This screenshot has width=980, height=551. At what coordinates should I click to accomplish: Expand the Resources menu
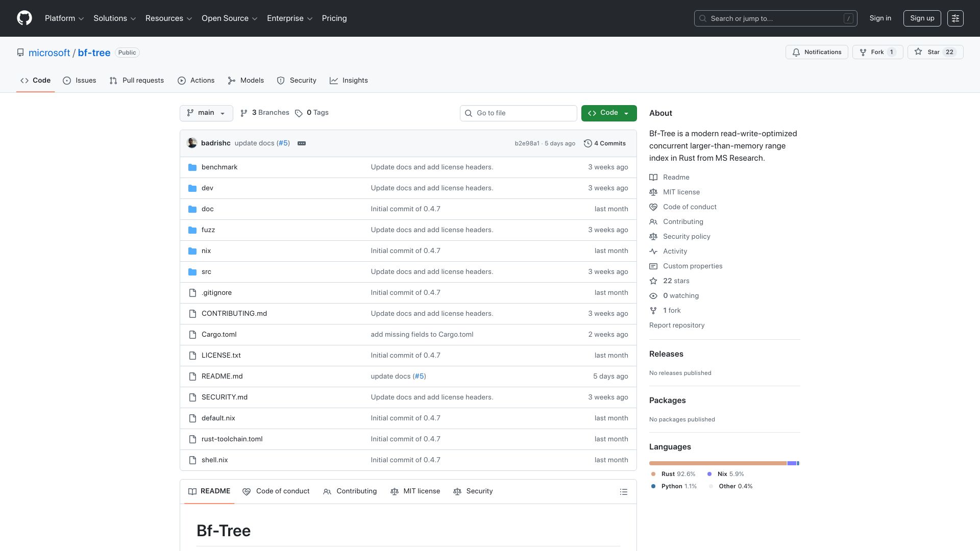(x=169, y=18)
